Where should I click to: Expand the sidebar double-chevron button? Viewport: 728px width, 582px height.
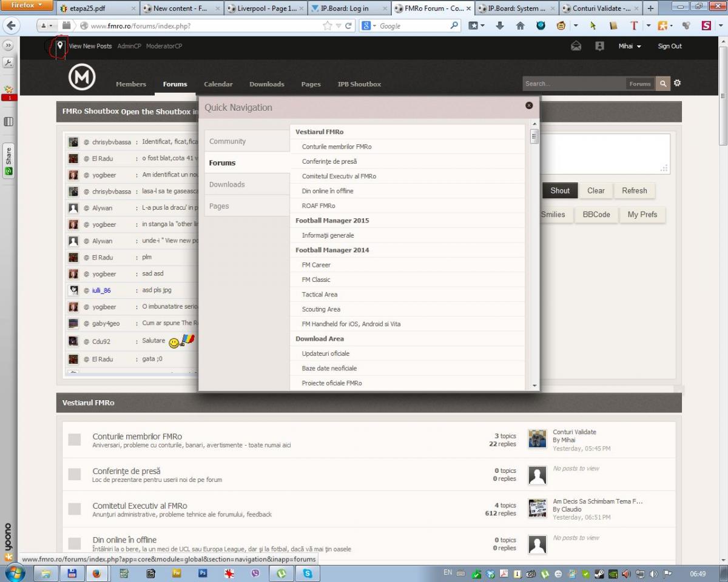8,45
